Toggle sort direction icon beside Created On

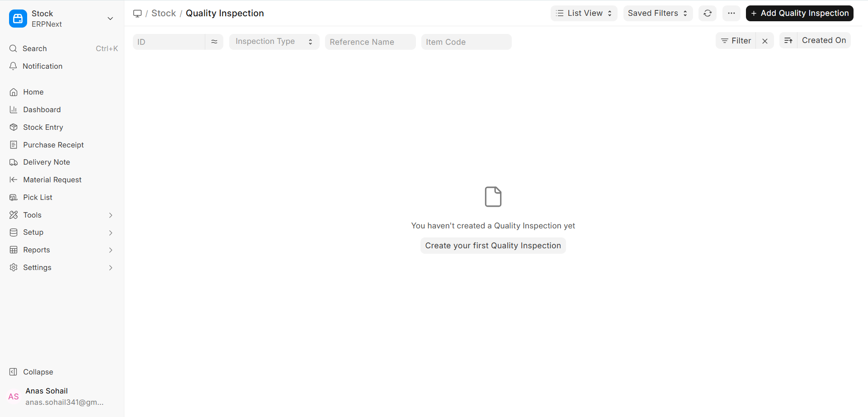click(788, 41)
